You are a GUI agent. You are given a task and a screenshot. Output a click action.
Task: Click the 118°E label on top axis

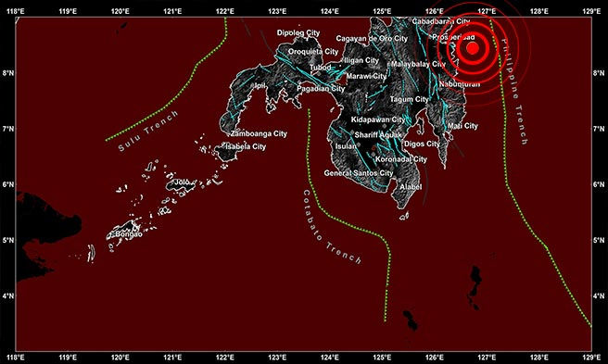pos(16,12)
